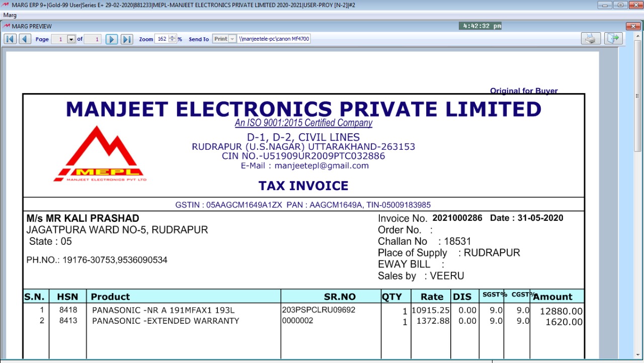The width and height of the screenshot is (644, 363).
Task: Click the printer icon to print invoice
Action: coord(591,38)
